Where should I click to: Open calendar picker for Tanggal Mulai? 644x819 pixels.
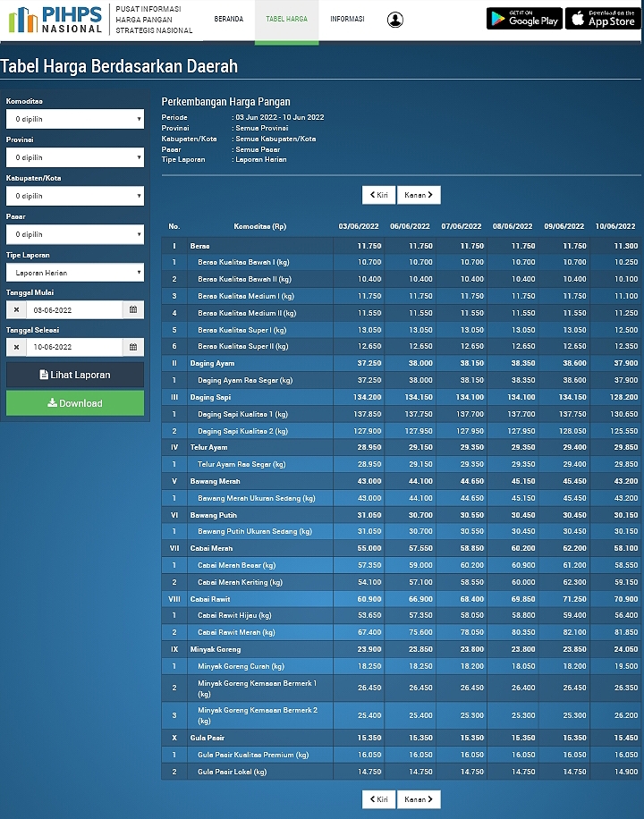[x=133, y=310]
